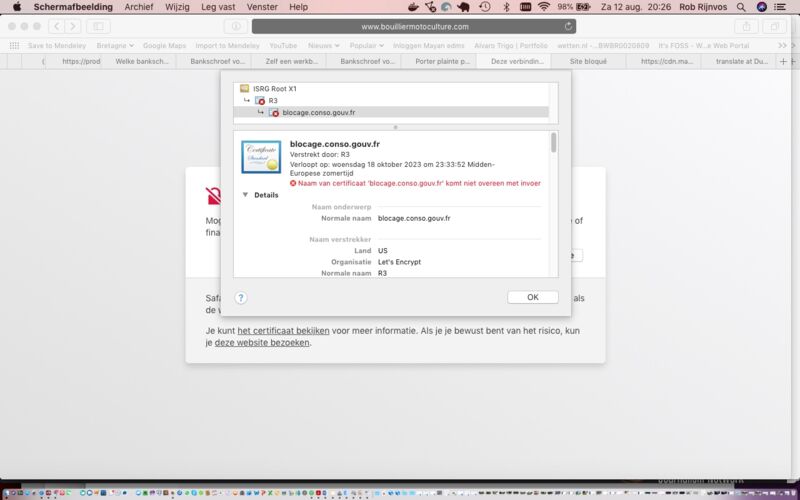Open Spotlight search magnifier

[x=741, y=7]
